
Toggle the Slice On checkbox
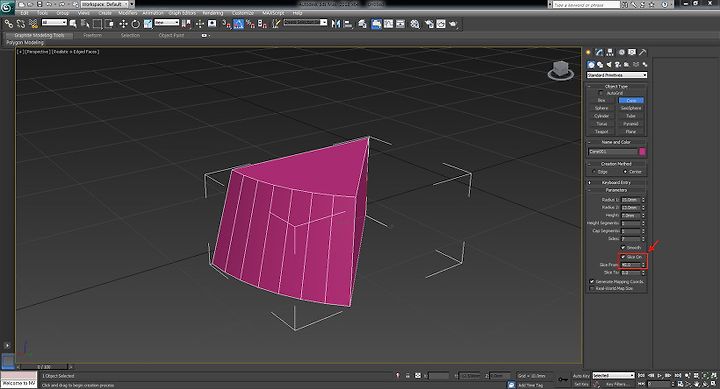tap(623, 257)
